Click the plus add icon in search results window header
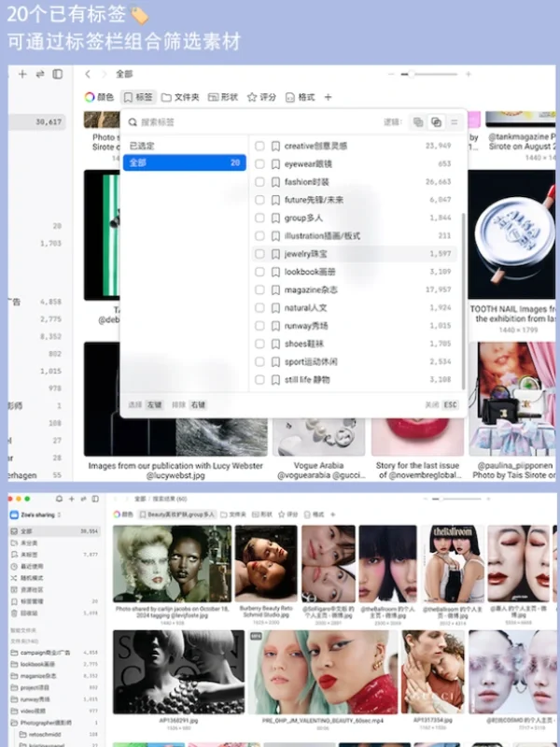The image size is (560, 747). [72, 499]
